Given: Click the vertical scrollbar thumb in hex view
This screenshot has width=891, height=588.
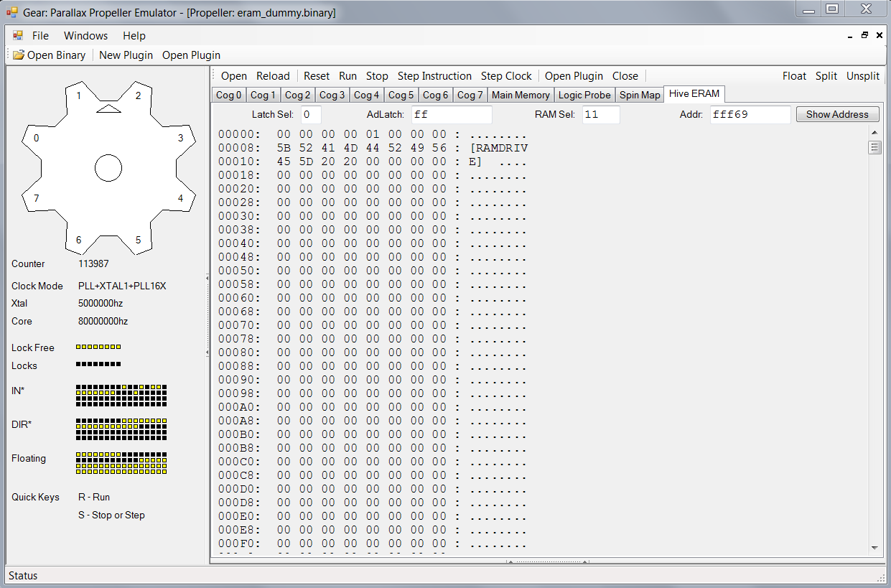Looking at the screenshot, I should pyautogui.click(x=874, y=147).
